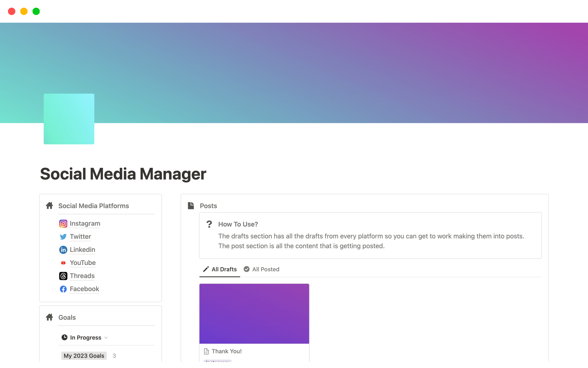The image size is (588, 368).
Task: Toggle the My 2023 Goals group
Action: (x=84, y=356)
